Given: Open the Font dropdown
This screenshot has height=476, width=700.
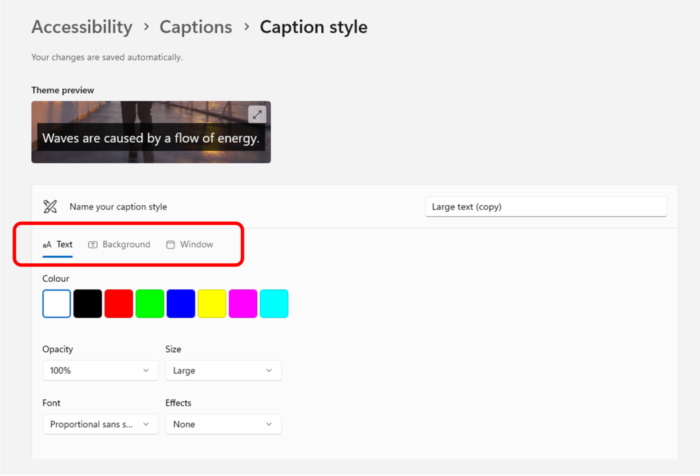Looking at the screenshot, I should [x=100, y=424].
